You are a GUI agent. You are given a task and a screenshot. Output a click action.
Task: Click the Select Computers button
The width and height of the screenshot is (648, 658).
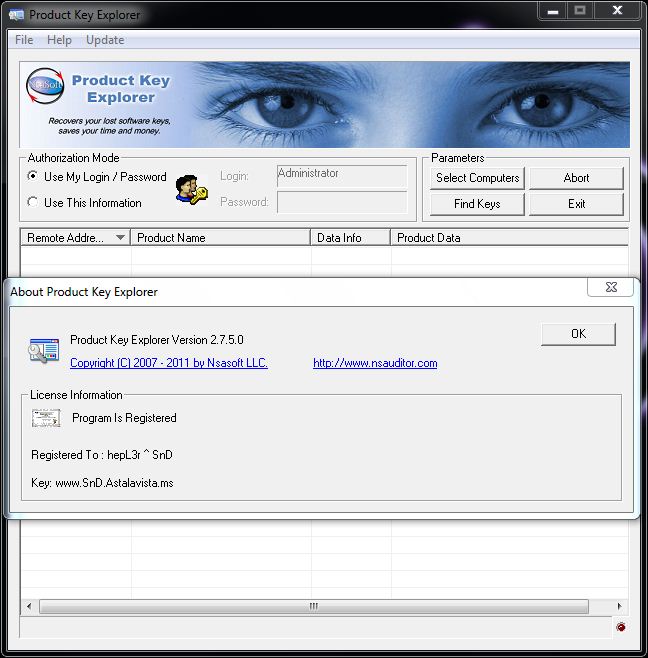click(478, 178)
